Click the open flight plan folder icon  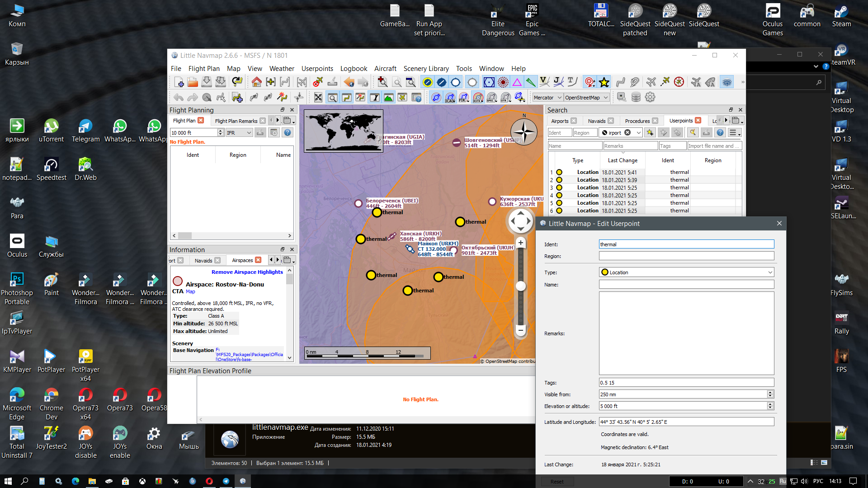pyautogui.click(x=193, y=82)
